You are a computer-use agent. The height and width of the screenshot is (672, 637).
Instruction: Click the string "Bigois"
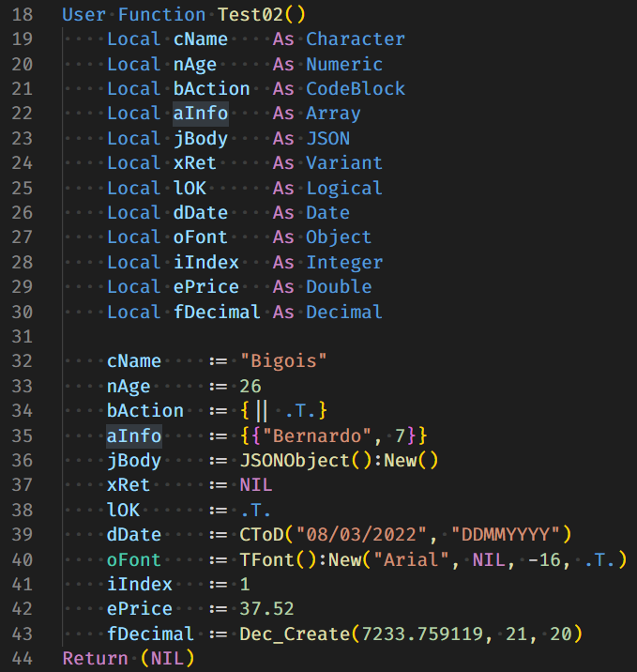[x=283, y=361]
